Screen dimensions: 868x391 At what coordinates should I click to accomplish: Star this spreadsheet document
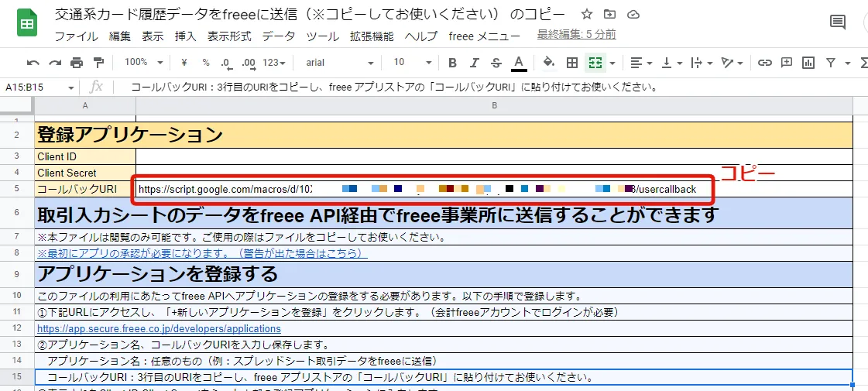coord(588,15)
